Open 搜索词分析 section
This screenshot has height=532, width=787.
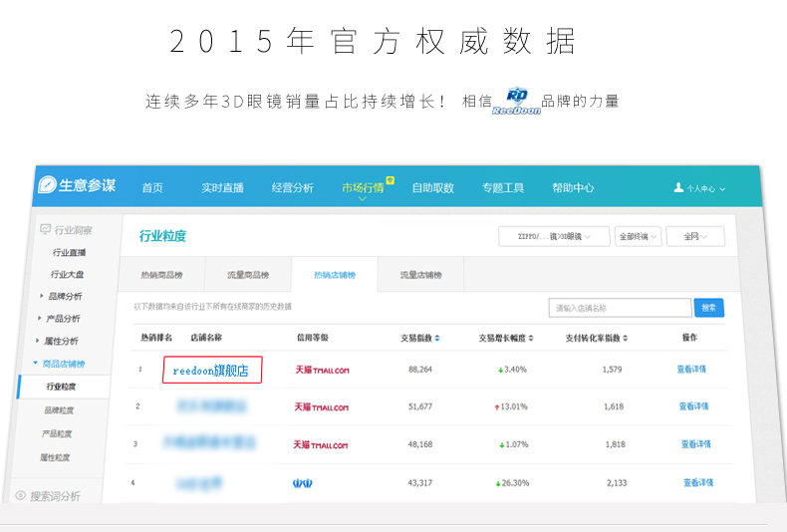pyautogui.click(x=55, y=496)
